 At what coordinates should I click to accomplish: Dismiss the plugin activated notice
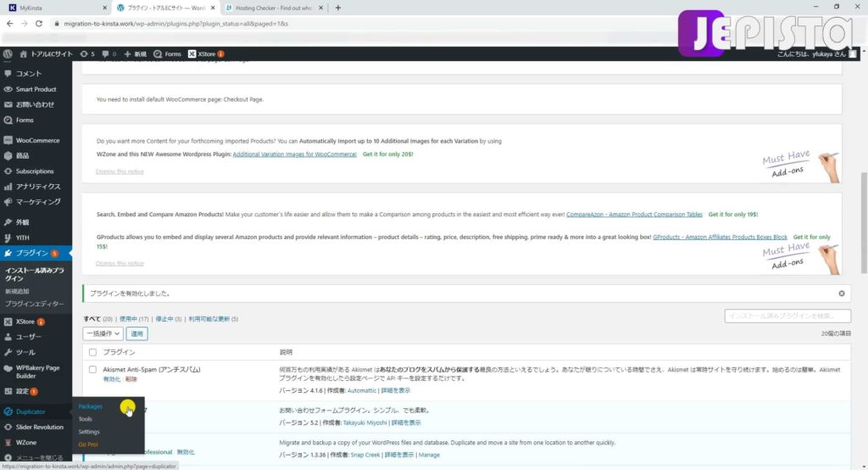(842, 294)
